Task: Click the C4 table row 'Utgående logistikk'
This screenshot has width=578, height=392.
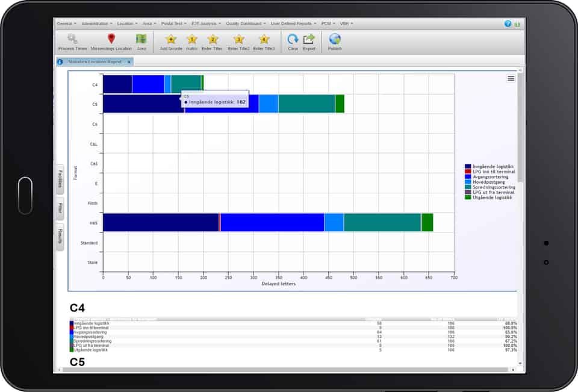Action: (293, 350)
